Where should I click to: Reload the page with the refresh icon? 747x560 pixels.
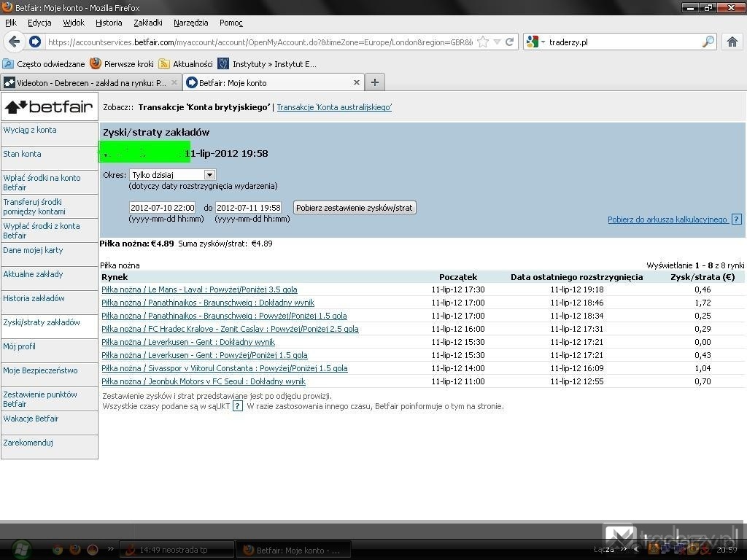click(x=509, y=42)
